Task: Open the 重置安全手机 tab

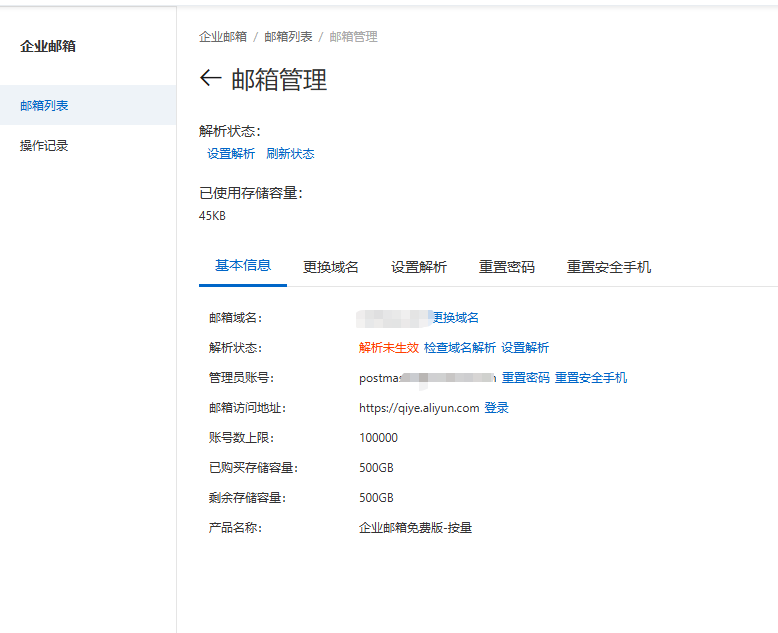Action: point(609,267)
